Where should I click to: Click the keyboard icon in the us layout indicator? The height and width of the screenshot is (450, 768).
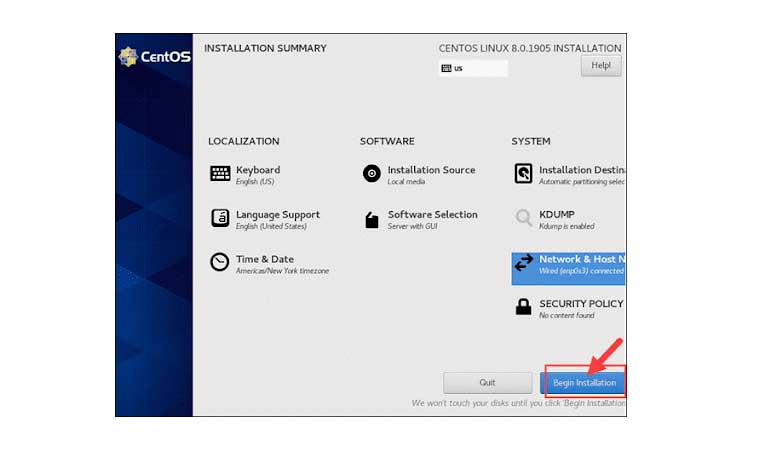pyautogui.click(x=446, y=68)
